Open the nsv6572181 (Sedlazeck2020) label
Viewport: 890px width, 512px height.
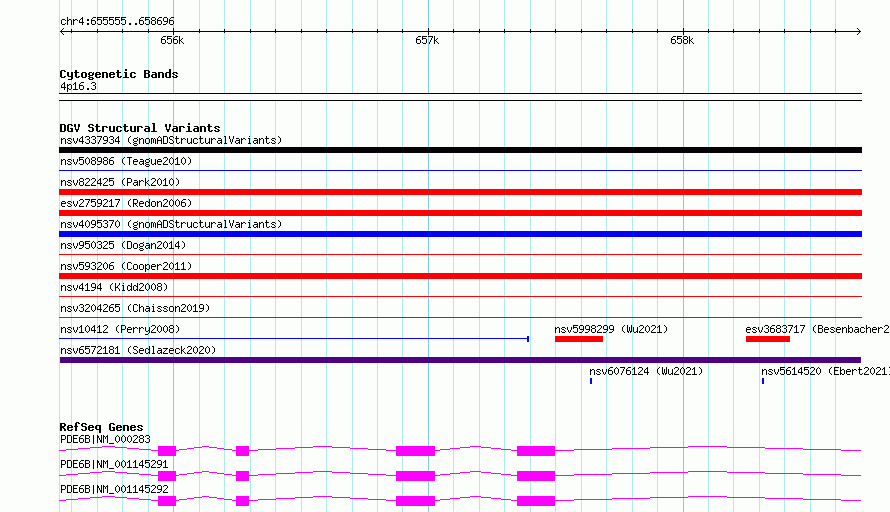click(x=138, y=350)
